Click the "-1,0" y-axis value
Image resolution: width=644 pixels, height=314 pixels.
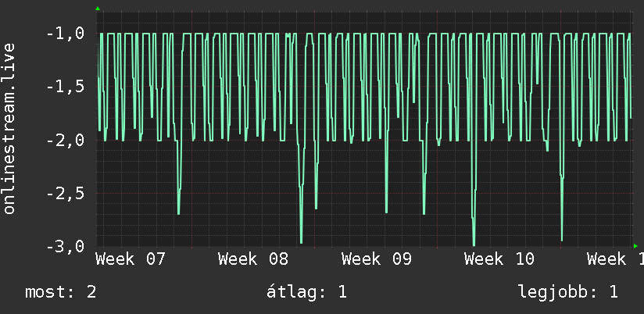[x=66, y=34]
